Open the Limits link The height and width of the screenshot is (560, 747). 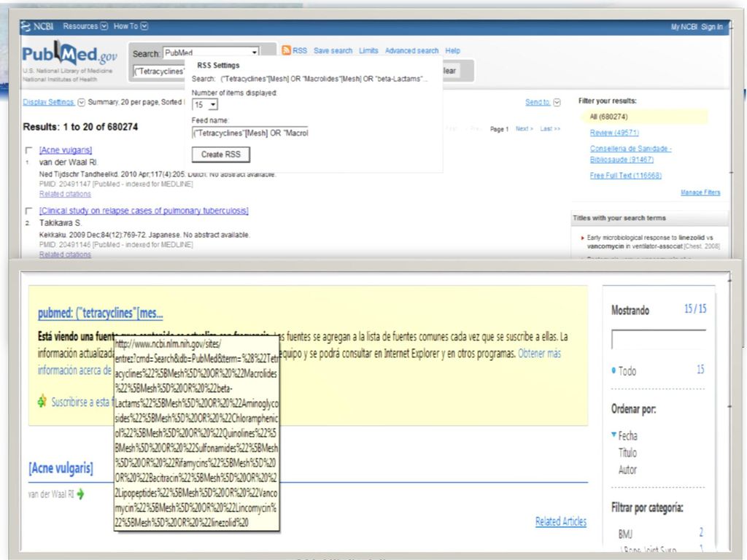(x=368, y=50)
